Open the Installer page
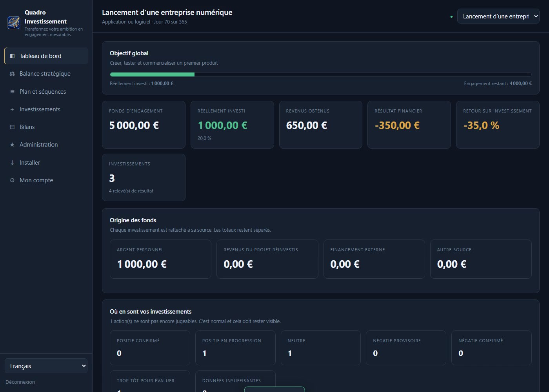Screen dimensions: 549x392 pyautogui.click(x=46, y=163)
